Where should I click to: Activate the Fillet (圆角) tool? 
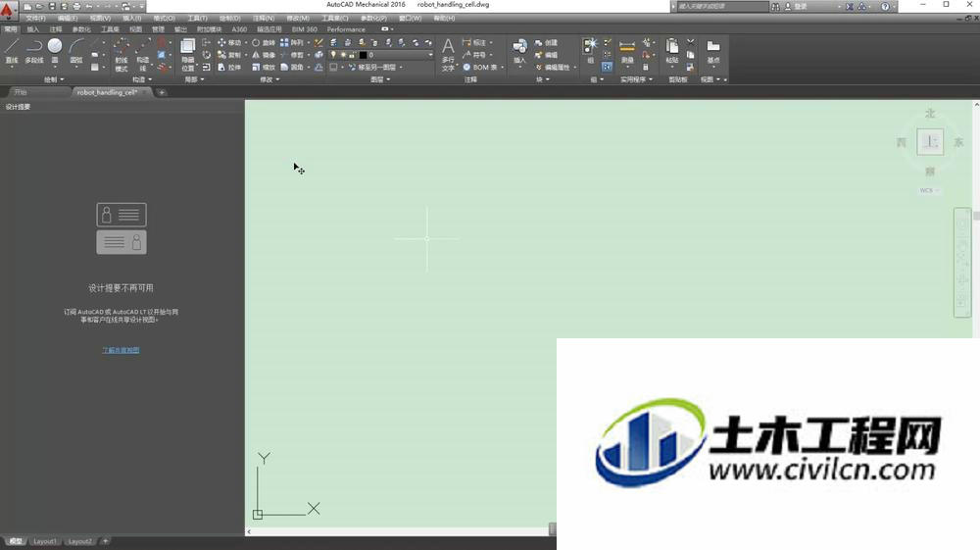coord(292,67)
